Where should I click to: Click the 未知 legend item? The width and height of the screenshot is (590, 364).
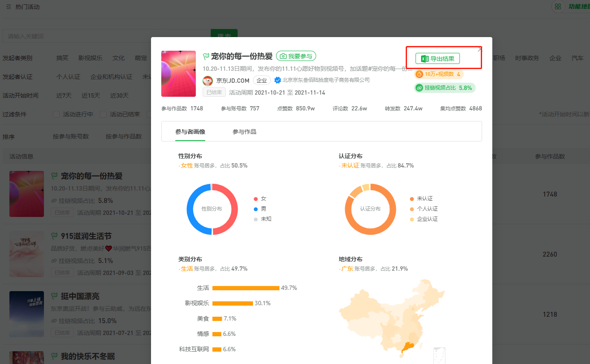click(x=263, y=219)
